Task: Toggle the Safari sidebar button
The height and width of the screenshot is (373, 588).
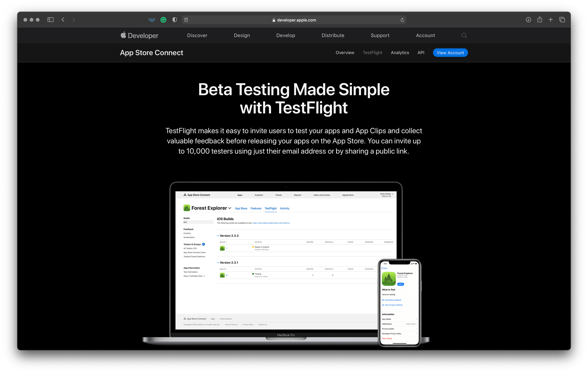Action: click(x=50, y=20)
